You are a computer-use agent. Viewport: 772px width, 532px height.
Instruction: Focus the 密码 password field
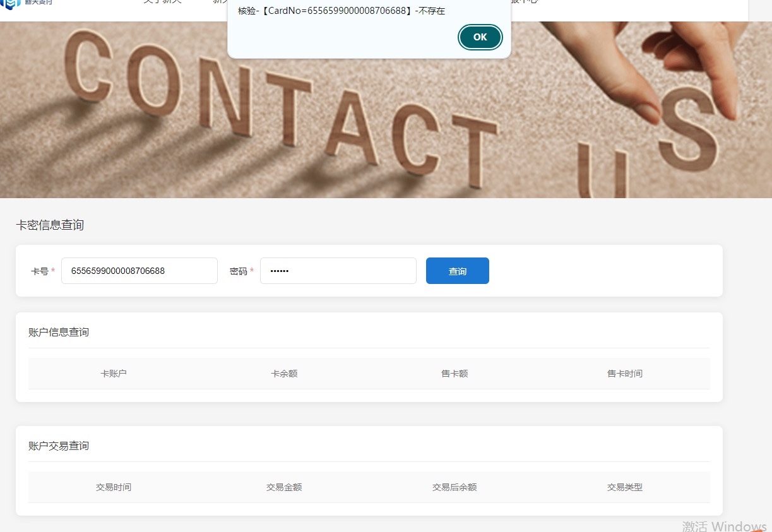click(x=338, y=271)
